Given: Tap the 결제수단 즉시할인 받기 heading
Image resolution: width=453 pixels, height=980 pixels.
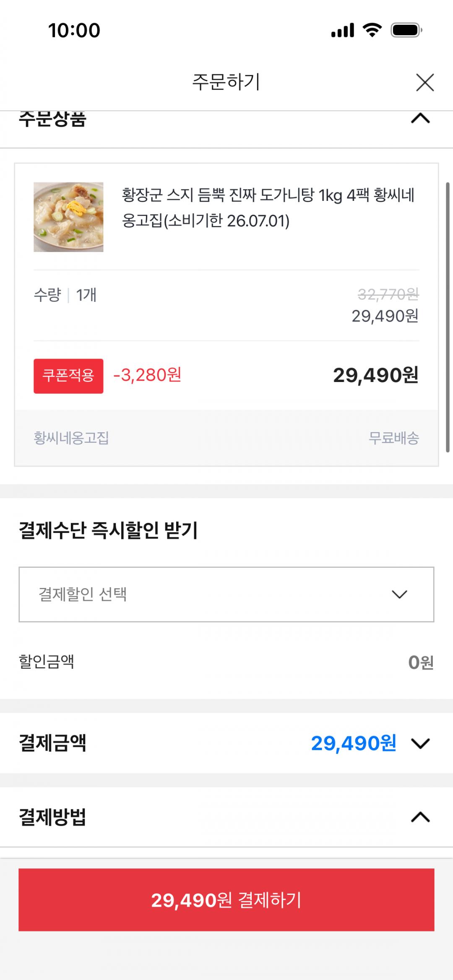Looking at the screenshot, I should [x=108, y=530].
